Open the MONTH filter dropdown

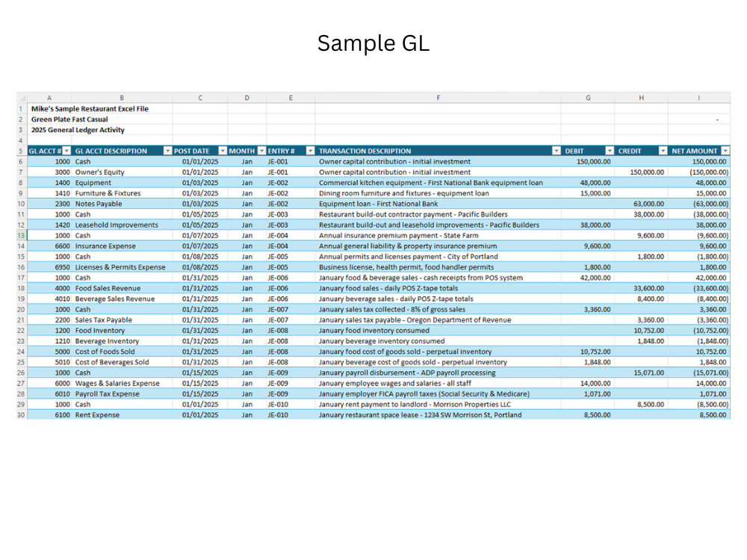tap(261, 151)
